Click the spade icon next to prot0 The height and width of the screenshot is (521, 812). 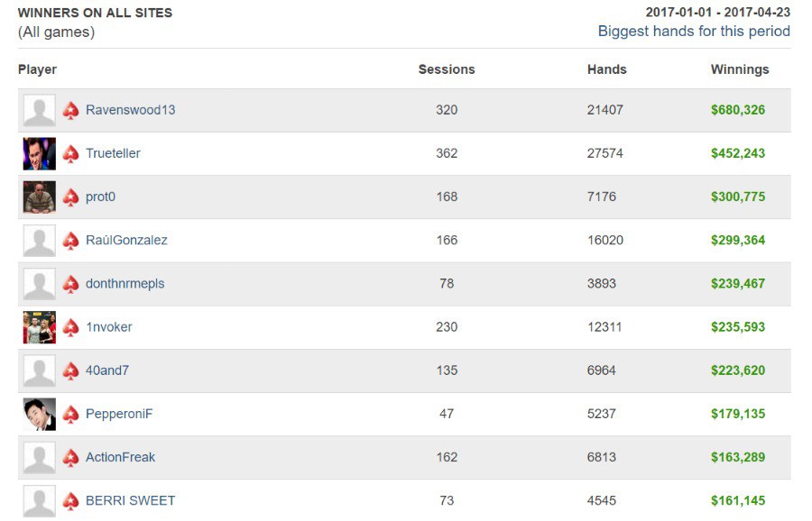pos(70,197)
